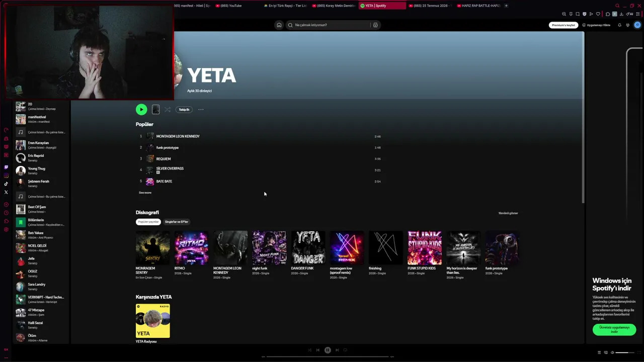This screenshot has width=644, height=362.
Task: Pause playback in the bottom player bar
Action: coord(328,350)
